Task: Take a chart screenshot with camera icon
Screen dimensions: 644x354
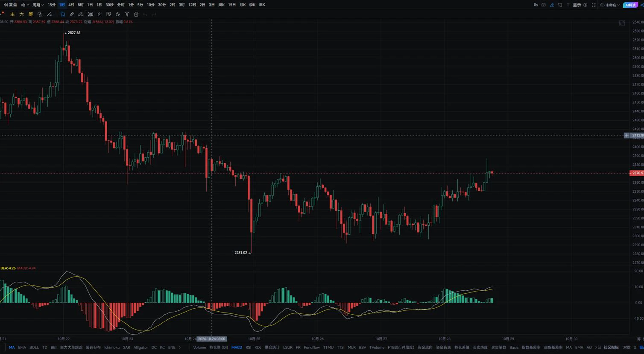Action: (543, 5)
